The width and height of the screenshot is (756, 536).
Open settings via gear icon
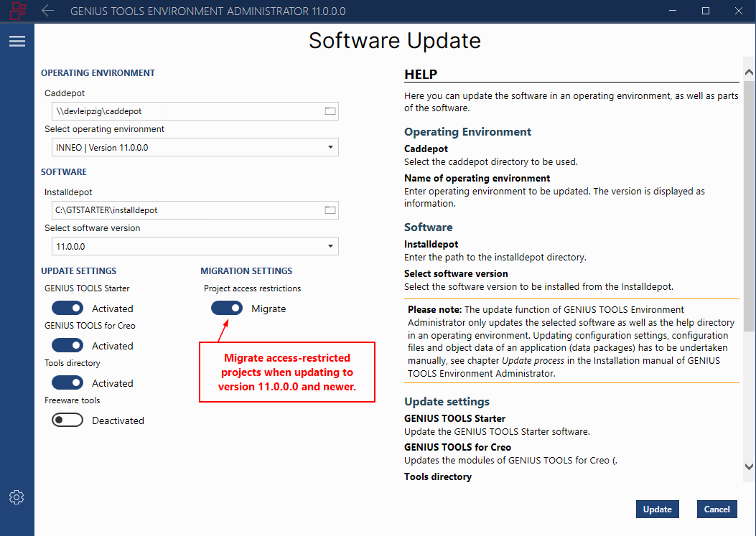(17, 497)
